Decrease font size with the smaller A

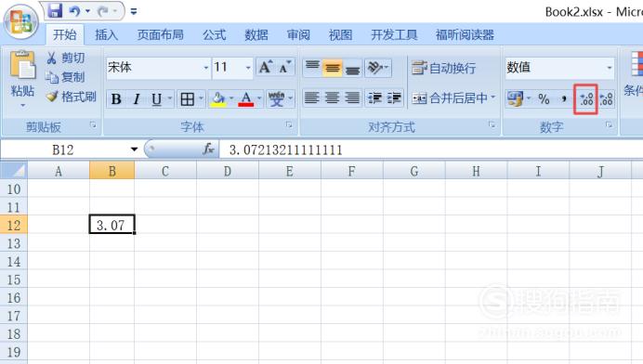click(285, 67)
